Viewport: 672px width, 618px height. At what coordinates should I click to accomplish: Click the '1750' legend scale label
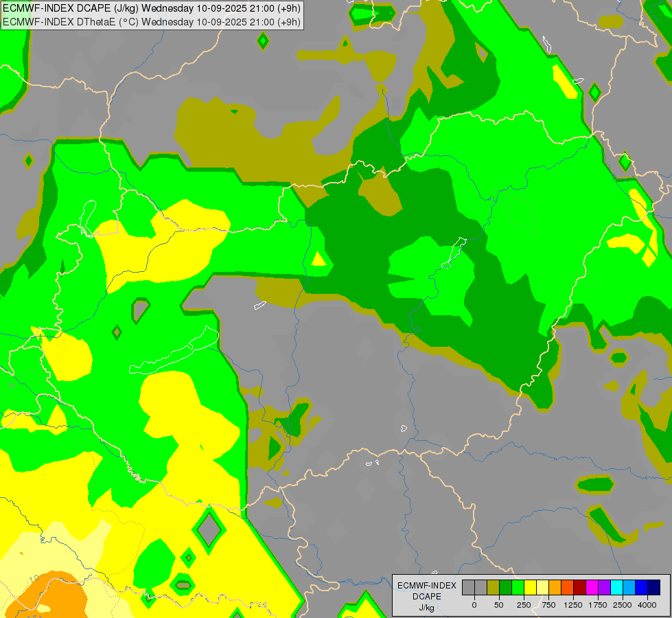[x=598, y=605]
